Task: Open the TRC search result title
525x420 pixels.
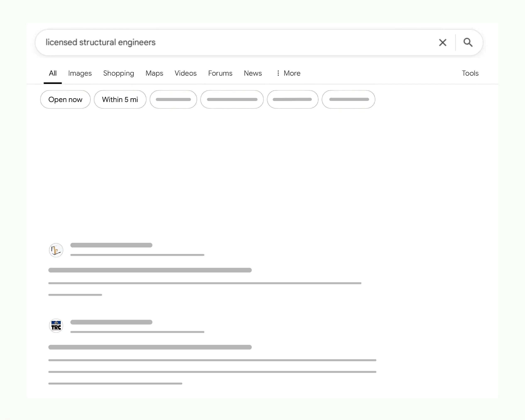Action: (150, 347)
